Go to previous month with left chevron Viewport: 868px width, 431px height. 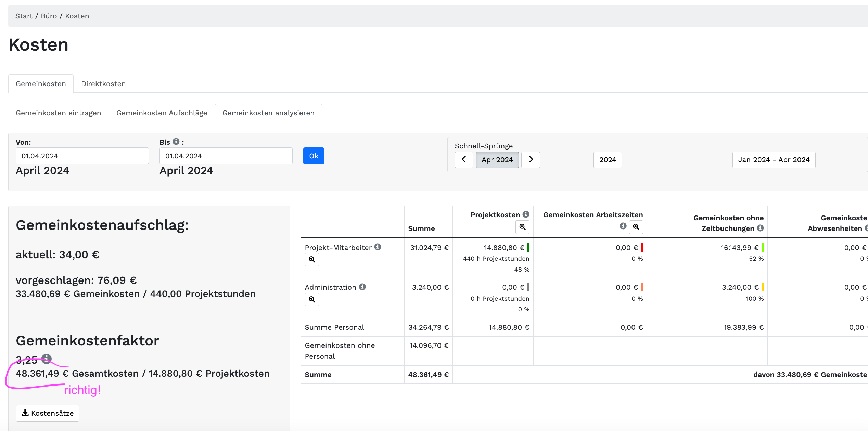click(464, 160)
